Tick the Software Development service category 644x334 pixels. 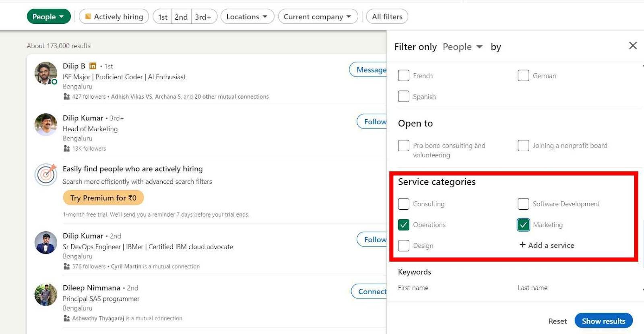(x=523, y=204)
